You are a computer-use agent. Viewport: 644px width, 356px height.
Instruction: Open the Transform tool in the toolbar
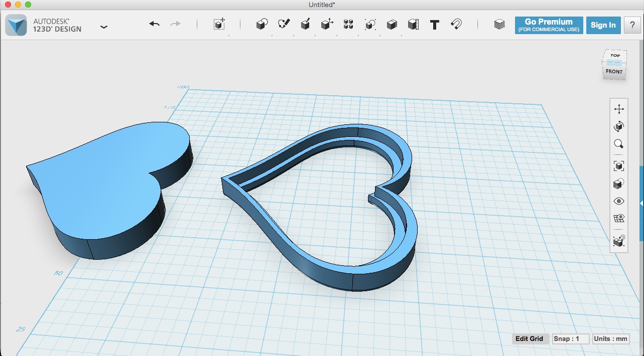pos(219,24)
